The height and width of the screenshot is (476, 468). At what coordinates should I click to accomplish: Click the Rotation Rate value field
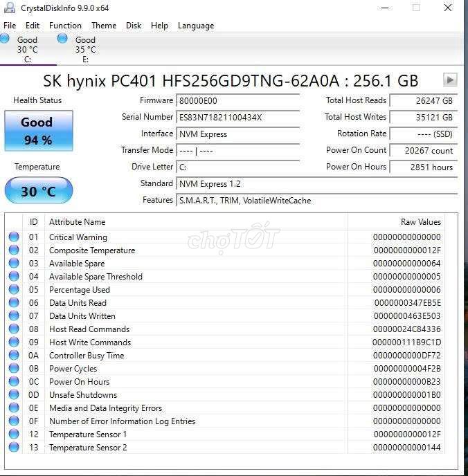click(424, 134)
